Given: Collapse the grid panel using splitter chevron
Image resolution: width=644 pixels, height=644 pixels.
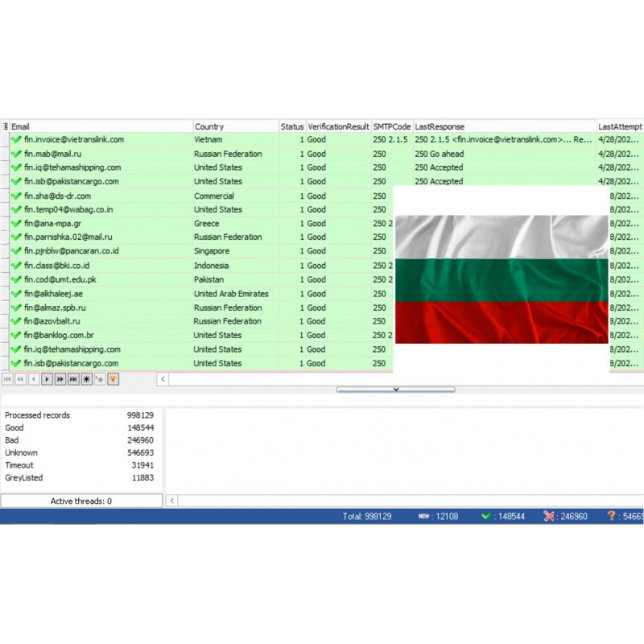Looking at the screenshot, I should pyautogui.click(x=395, y=390).
